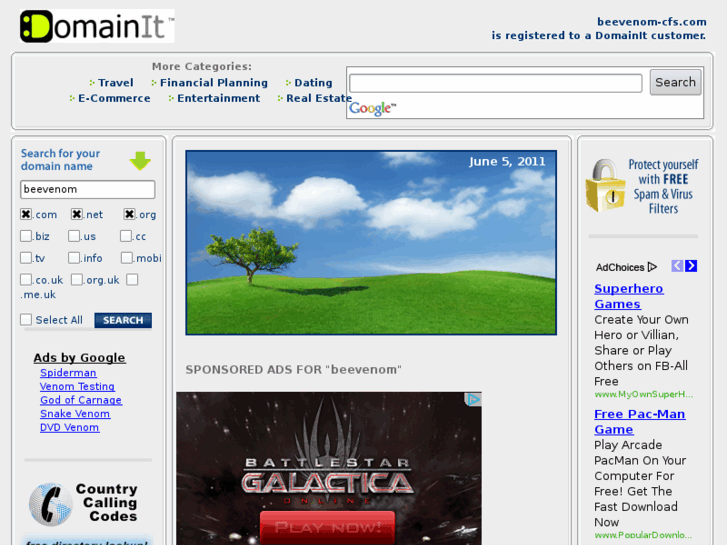The height and width of the screenshot is (545, 727).
Task: Click the blue SEARCH domain button
Action: click(x=123, y=320)
